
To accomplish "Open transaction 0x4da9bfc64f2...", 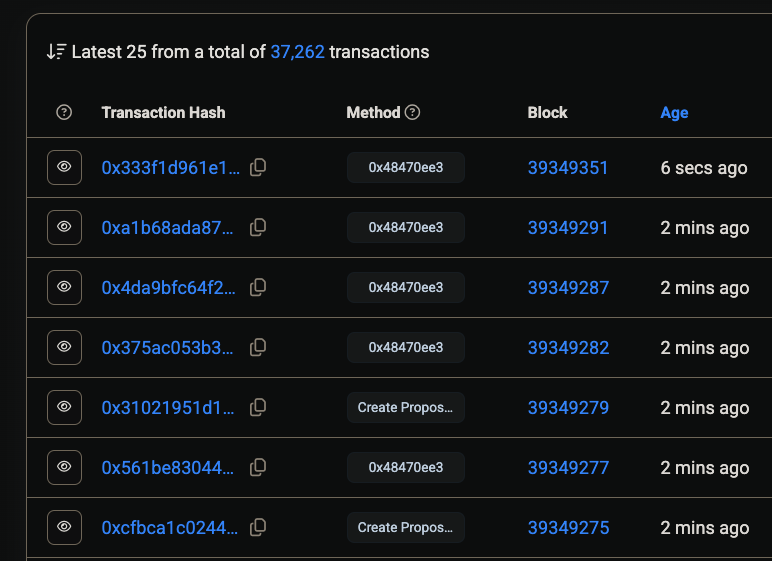I will pos(168,288).
